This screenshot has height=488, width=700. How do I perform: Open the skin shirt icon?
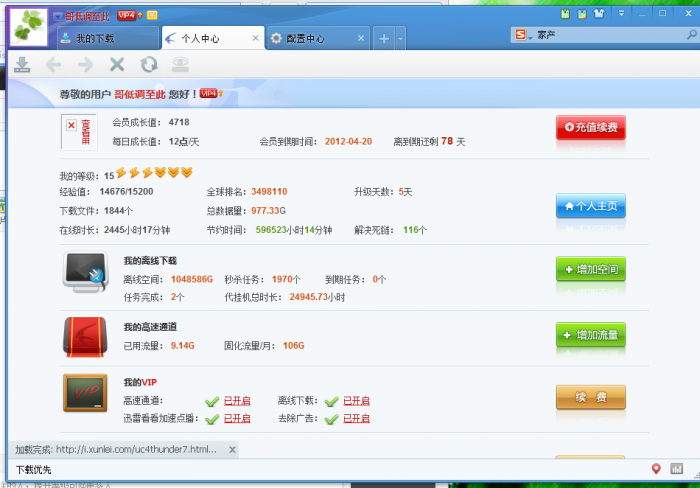click(599, 13)
